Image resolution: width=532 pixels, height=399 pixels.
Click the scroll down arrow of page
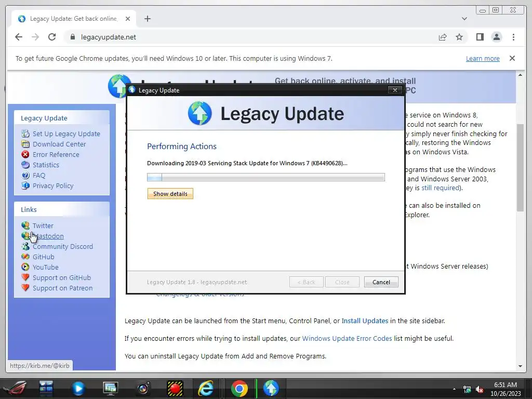click(520, 366)
